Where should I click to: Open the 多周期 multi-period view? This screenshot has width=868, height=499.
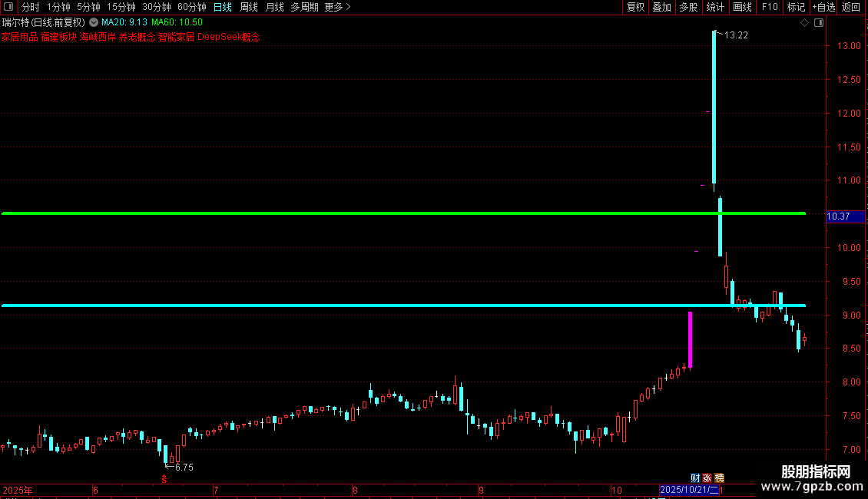304,7
